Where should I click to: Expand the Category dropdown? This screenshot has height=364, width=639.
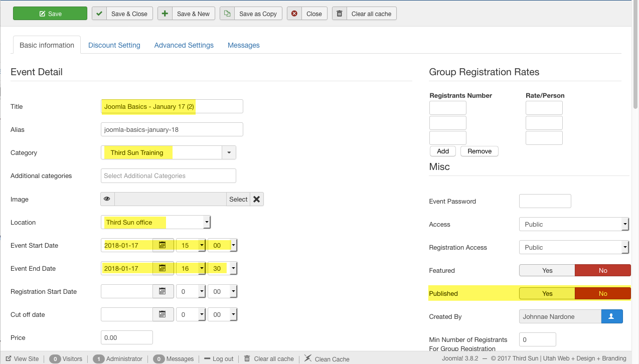tap(229, 152)
